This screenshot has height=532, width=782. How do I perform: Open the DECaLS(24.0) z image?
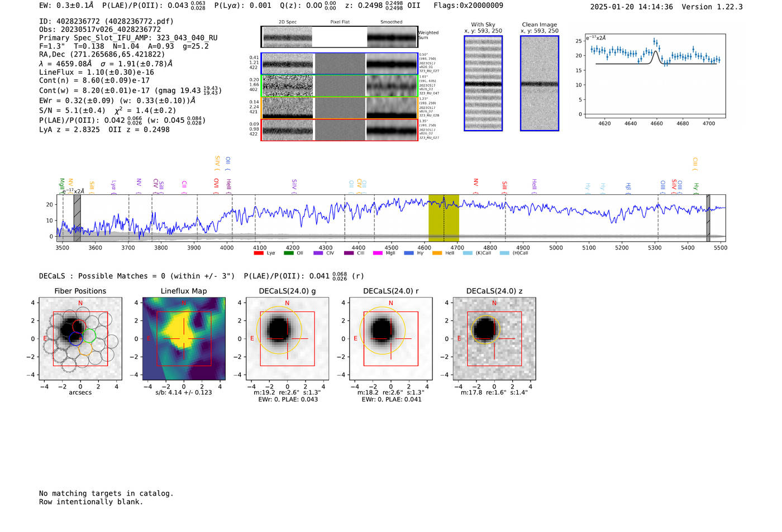(x=494, y=338)
